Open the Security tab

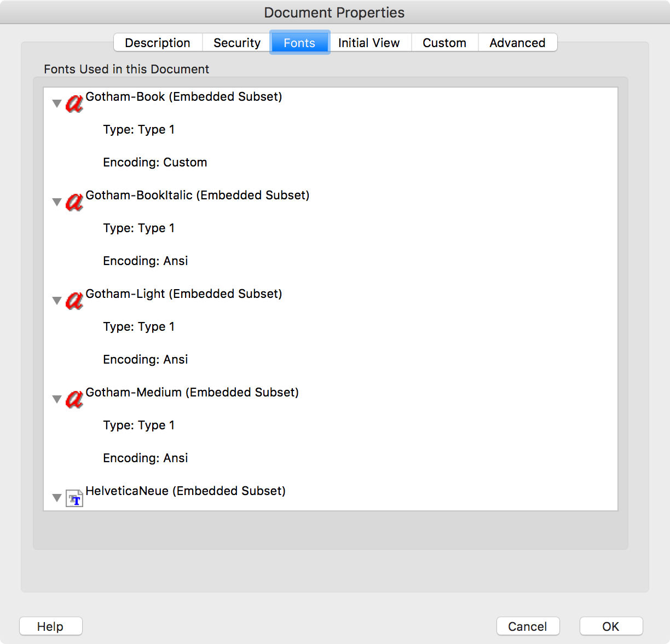coord(236,42)
